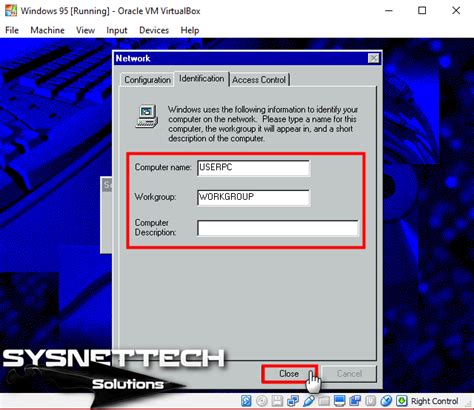Image resolution: width=474 pixels, height=410 pixels.
Task: Click the empty Computer Description field
Action: click(278, 228)
